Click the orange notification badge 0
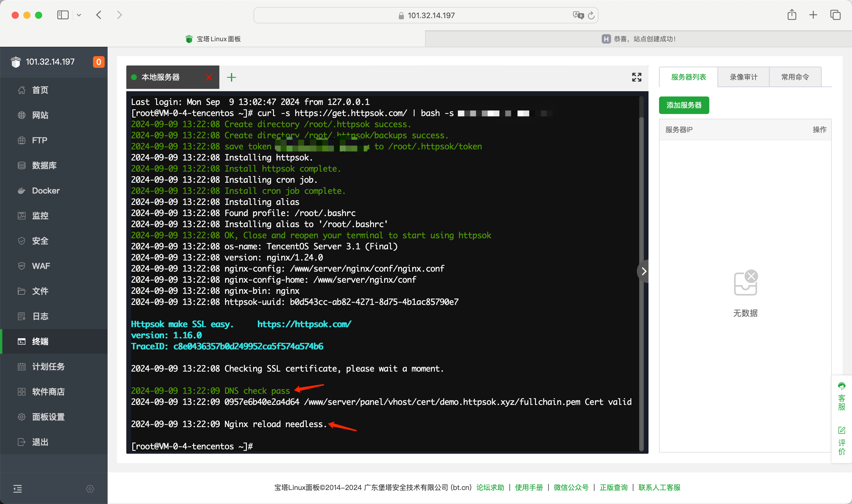852x504 pixels. pos(99,62)
